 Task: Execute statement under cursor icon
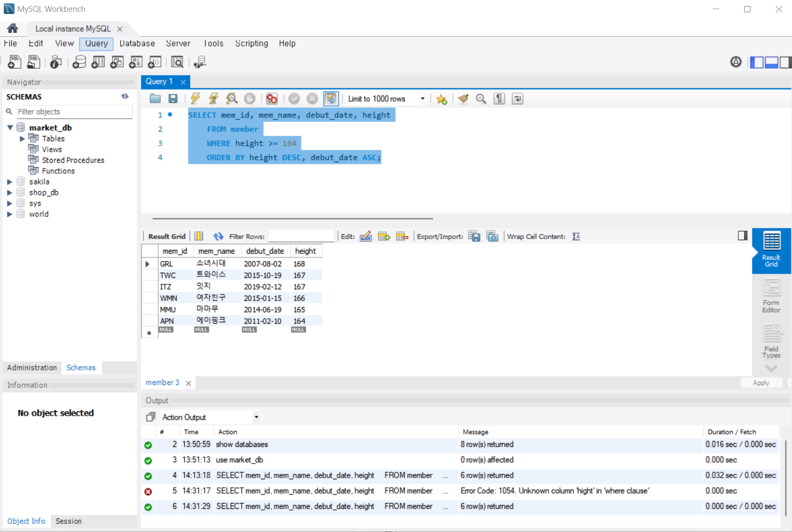tap(214, 99)
